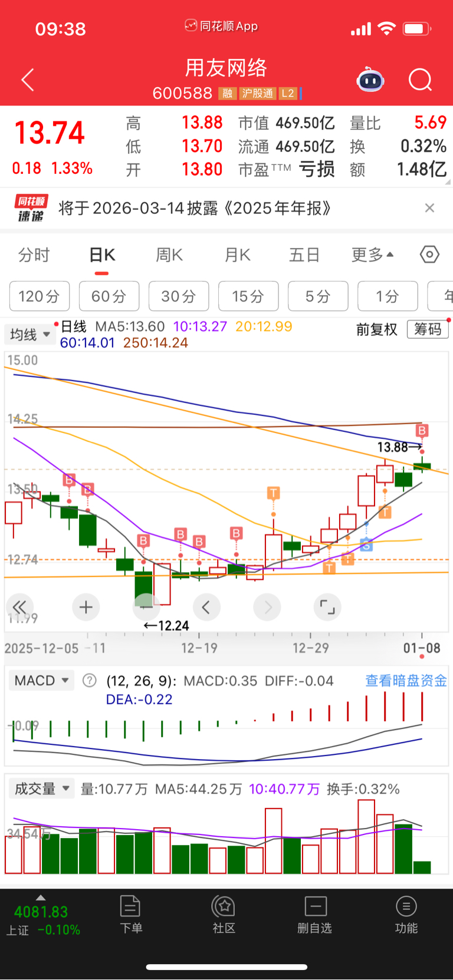Viewport: 453px width, 980px height.
Task: Expand the quote details corner triangle
Action: click(x=447, y=182)
